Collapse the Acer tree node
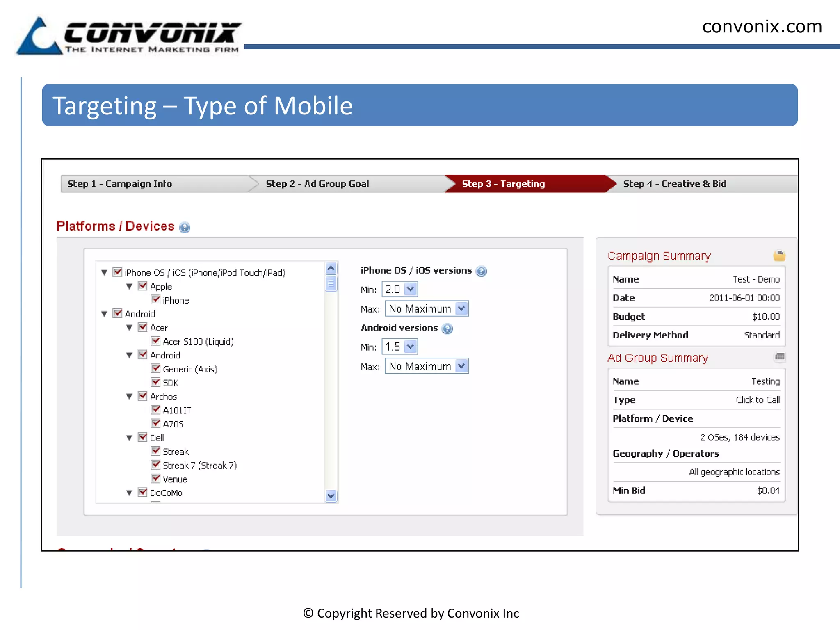 click(x=129, y=328)
